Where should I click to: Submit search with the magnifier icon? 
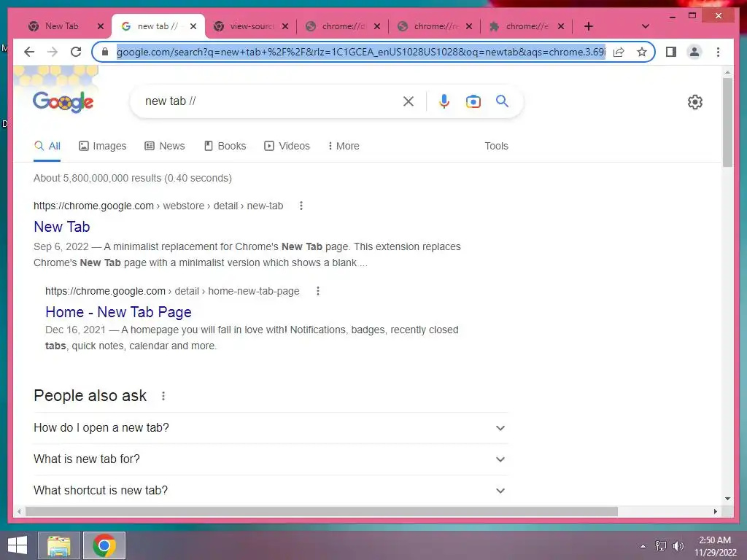pos(502,101)
